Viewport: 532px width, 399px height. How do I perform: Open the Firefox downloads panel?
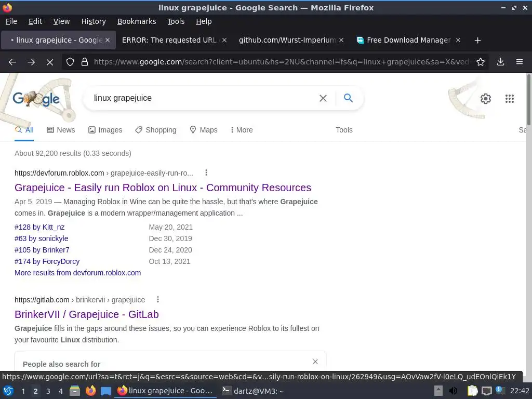tap(500, 62)
